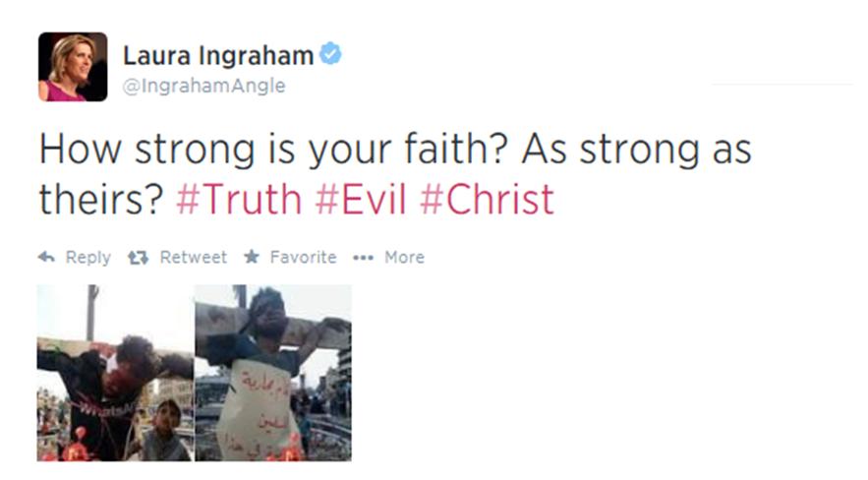Click the Laura Ingraham display name
The width and height of the screenshot is (868, 480).
pyautogui.click(x=218, y=55)
